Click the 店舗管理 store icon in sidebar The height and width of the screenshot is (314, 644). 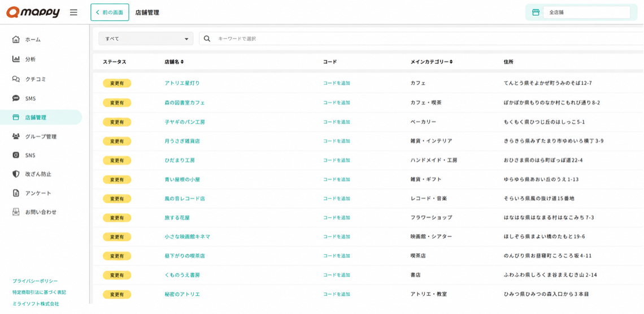click(x=16, y=117)
